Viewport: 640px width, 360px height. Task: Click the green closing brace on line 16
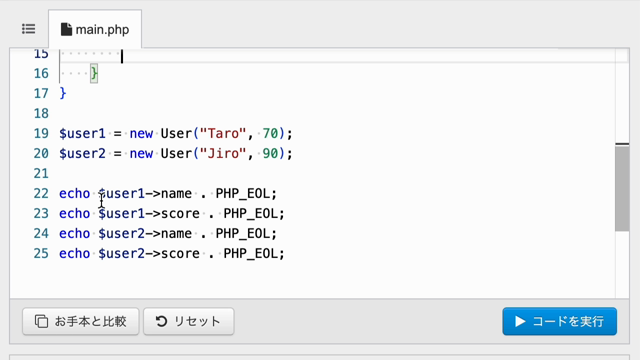pos(94,73)
